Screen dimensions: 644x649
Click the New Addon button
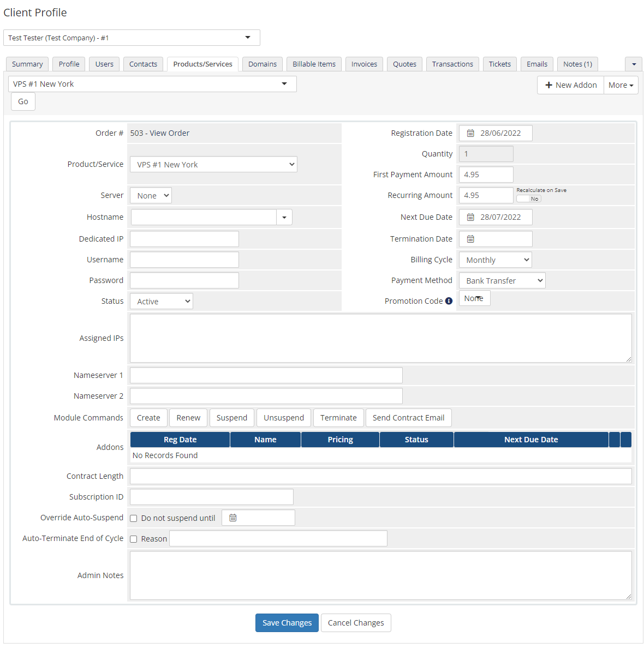(571, 85)
